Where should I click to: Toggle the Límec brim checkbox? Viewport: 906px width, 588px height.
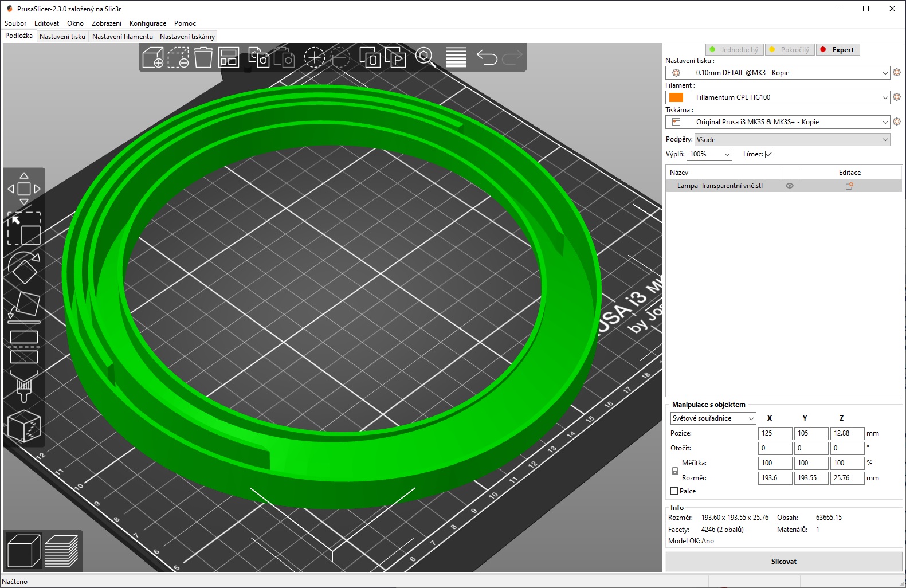pyautogui.click(x=769, y=154)
